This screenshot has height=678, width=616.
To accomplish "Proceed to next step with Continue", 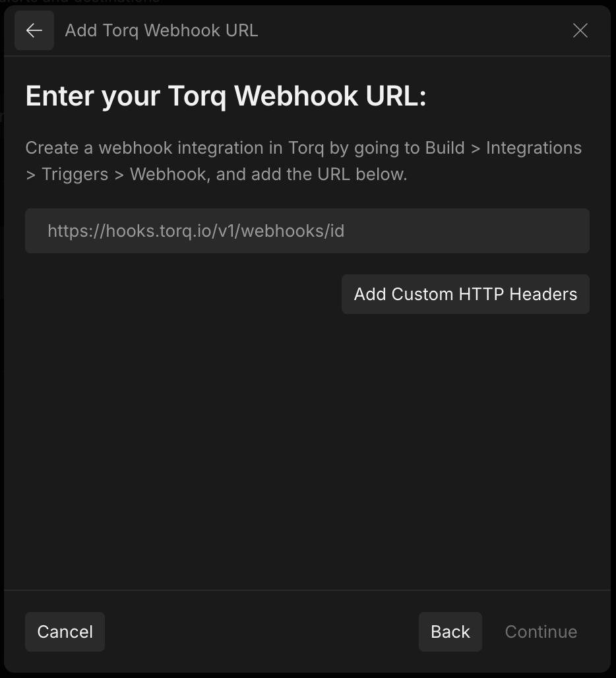I will 541,632.
